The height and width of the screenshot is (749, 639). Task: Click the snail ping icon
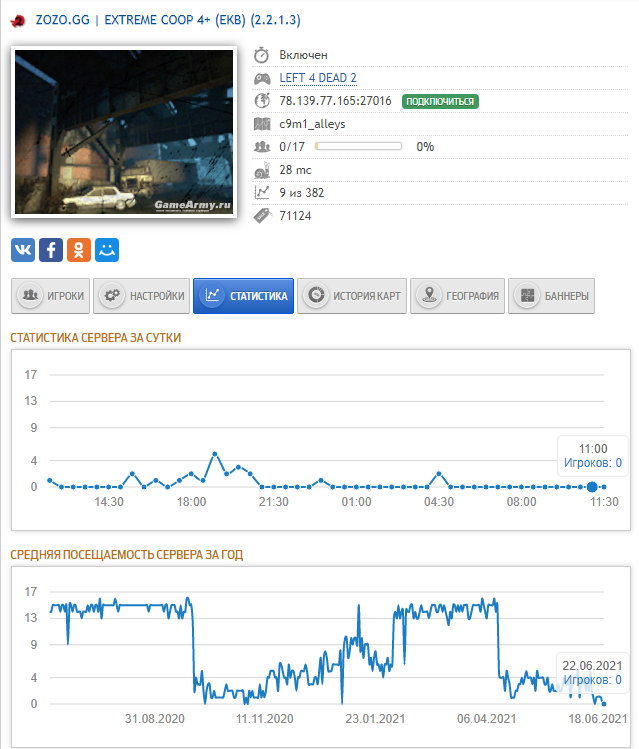tap(262, 170)
